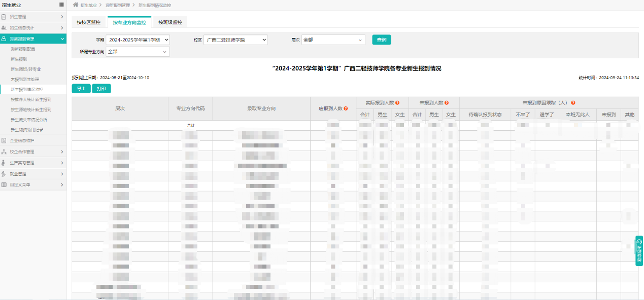Click help icon beside 实际报到人数
The width and height of the screenshot is (644, 300).
(x=397, y=102)
